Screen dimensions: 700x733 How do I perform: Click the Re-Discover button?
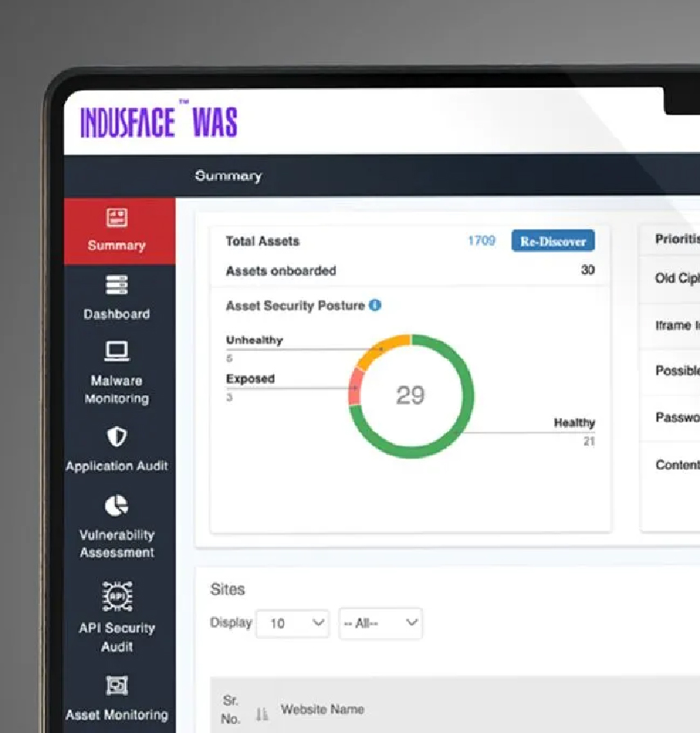click(x=553, y=241)
